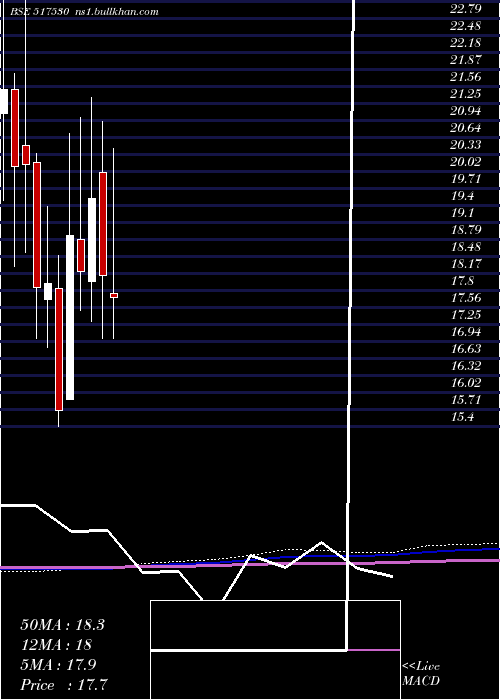This screenshot has height=700, width=500.
Task: Click the 22.79 price axis label
Action: pos(465,9)
